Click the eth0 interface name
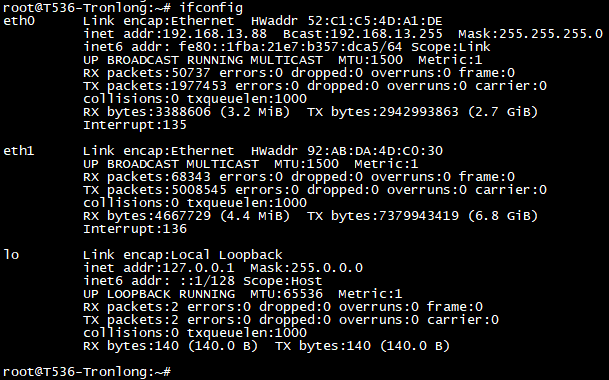The image size is (609, 380). click(x=19, y=21)
